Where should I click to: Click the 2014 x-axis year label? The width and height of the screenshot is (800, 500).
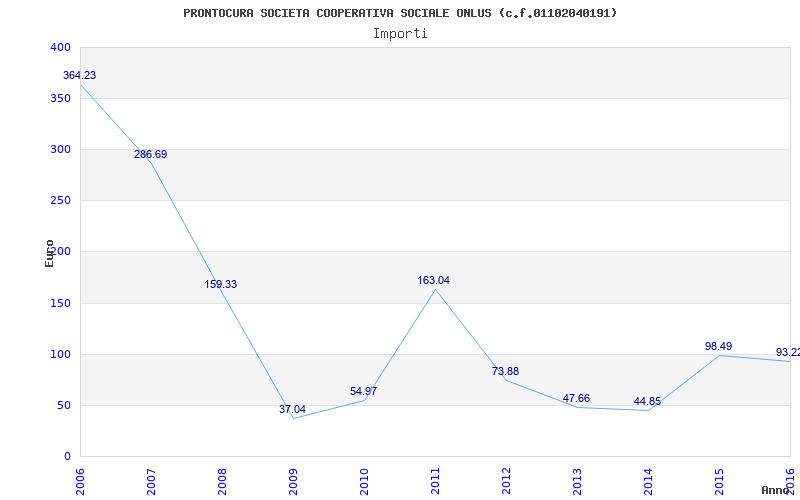(647, 482)
